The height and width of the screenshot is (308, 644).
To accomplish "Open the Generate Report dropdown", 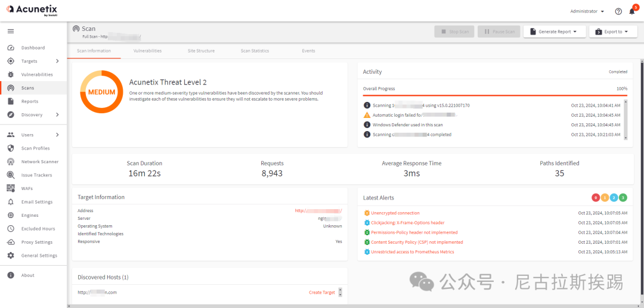I will pos(555,32).
